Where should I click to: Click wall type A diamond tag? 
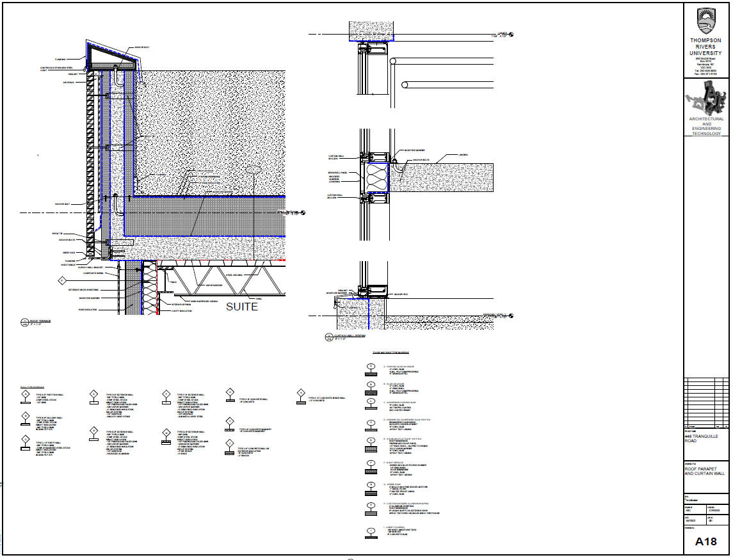tap(25, 395)
